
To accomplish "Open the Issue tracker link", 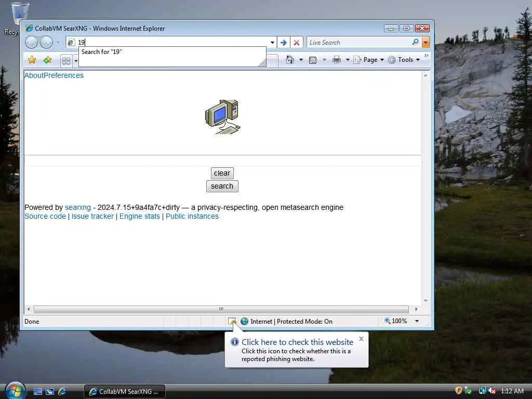I will 92,216.
